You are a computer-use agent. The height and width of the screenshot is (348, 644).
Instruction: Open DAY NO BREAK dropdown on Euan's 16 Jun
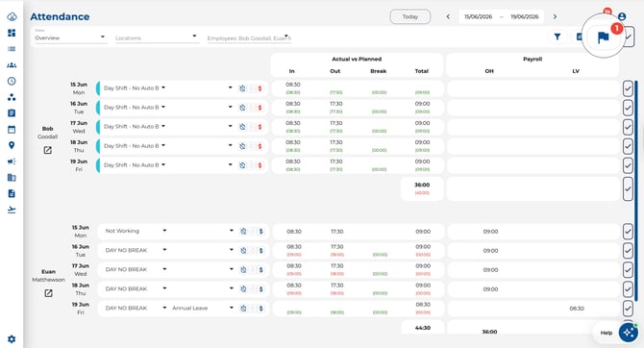[136, 250]
